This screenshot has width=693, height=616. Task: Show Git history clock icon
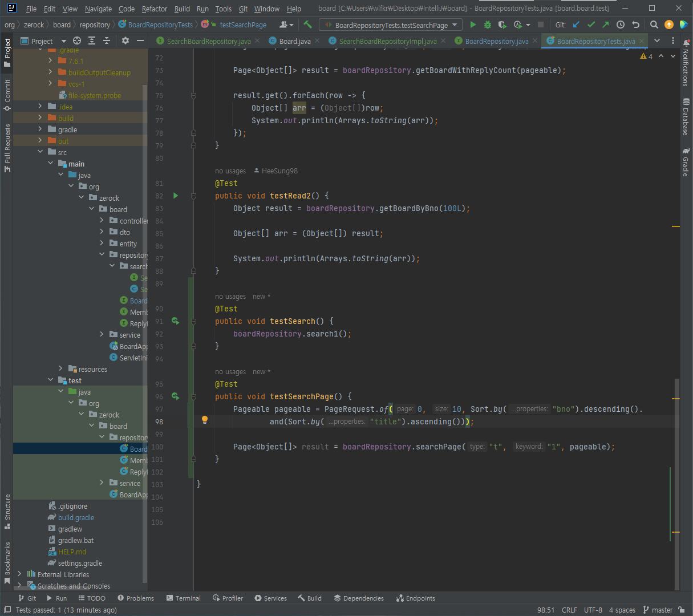pos(621,25)
